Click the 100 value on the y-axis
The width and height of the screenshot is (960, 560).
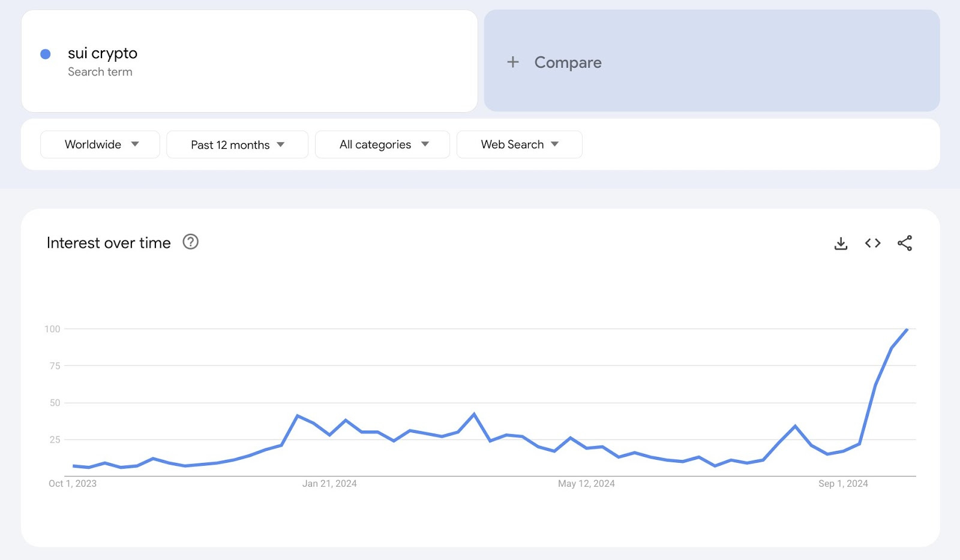pyautogui.click(x=52, y=329)
